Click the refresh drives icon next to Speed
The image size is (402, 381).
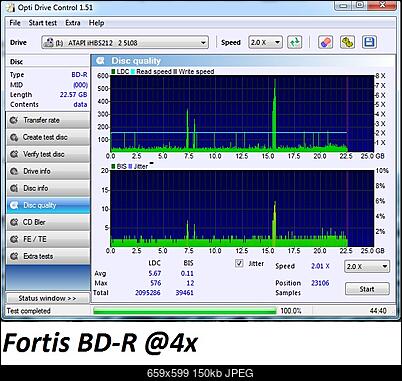[x=295, y=42]
